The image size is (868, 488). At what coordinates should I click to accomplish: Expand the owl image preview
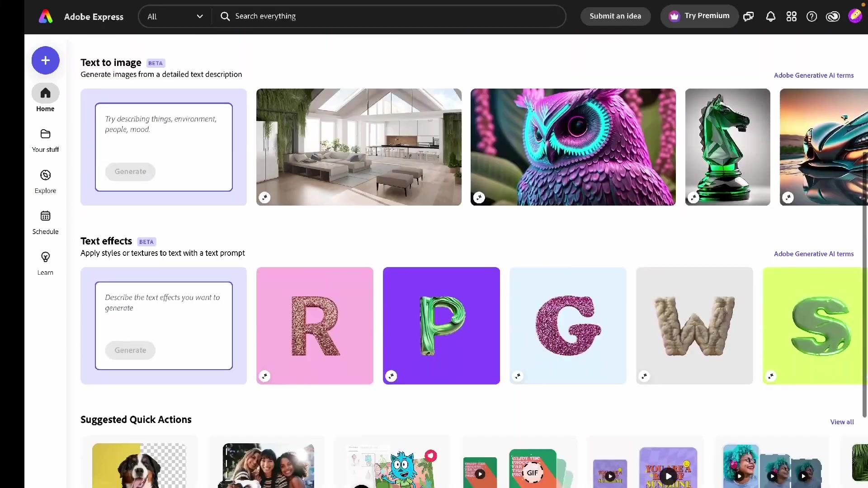pyautogui.click(x=479, y=197)
